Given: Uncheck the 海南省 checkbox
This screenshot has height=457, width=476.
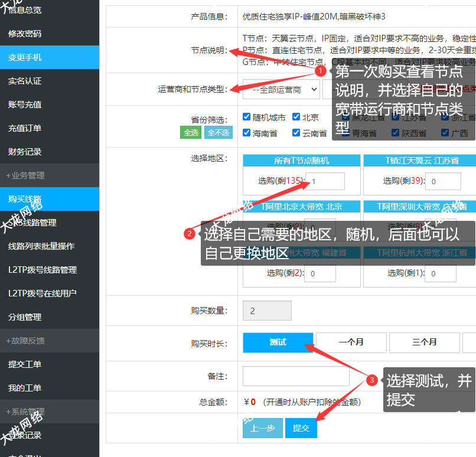Looking at the screenshot, I should click(247, 133).
